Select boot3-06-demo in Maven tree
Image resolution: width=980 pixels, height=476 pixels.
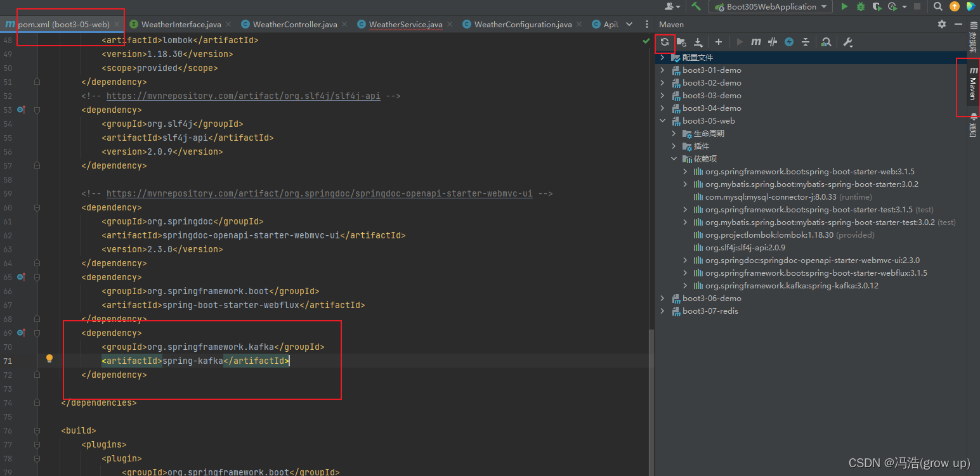(x=712, y=298)
